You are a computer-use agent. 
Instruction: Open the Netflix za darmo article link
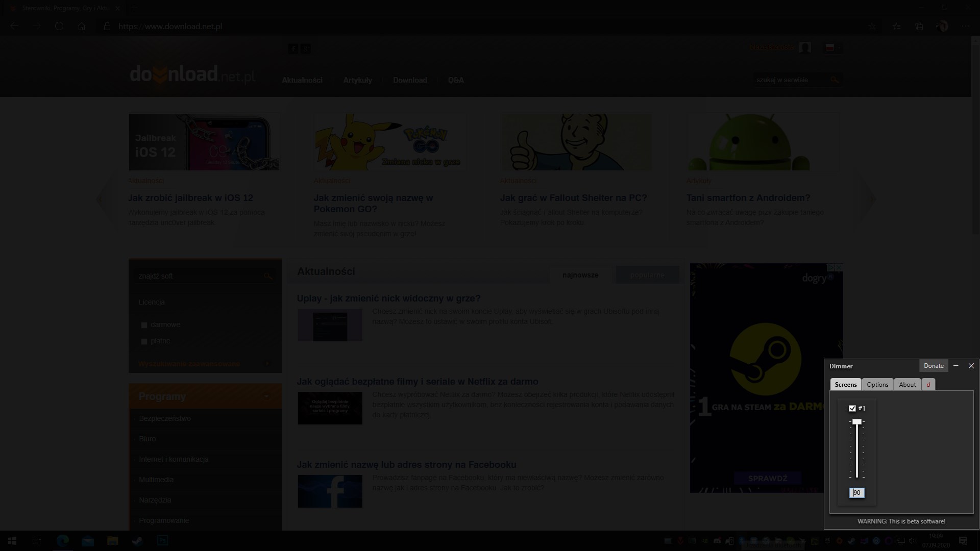tap(418, 382)
